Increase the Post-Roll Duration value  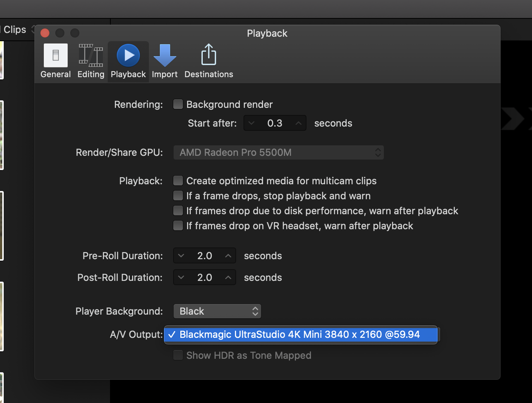228,278
